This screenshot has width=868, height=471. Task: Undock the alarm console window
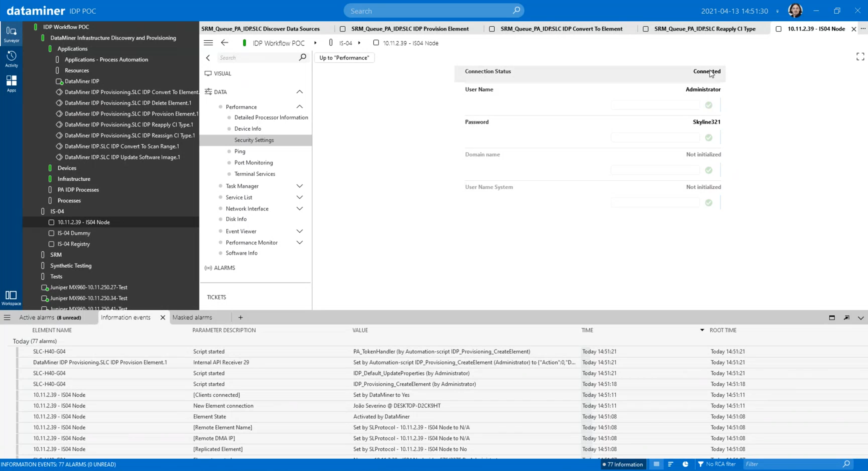(846, 317)
